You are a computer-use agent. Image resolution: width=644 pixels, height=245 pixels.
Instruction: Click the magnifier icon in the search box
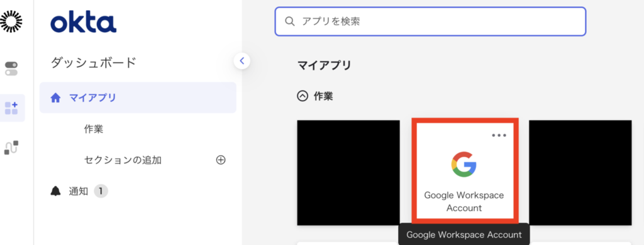289,21
